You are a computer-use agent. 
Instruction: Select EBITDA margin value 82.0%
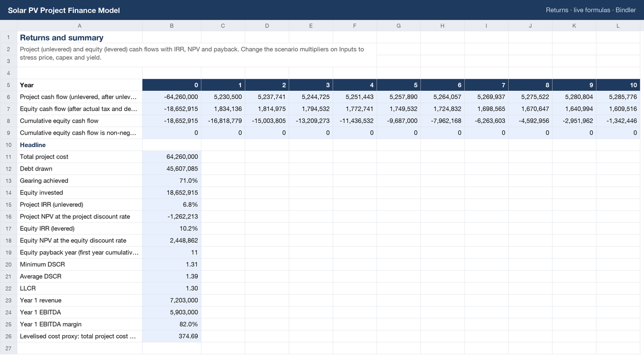tap(172, 324)
